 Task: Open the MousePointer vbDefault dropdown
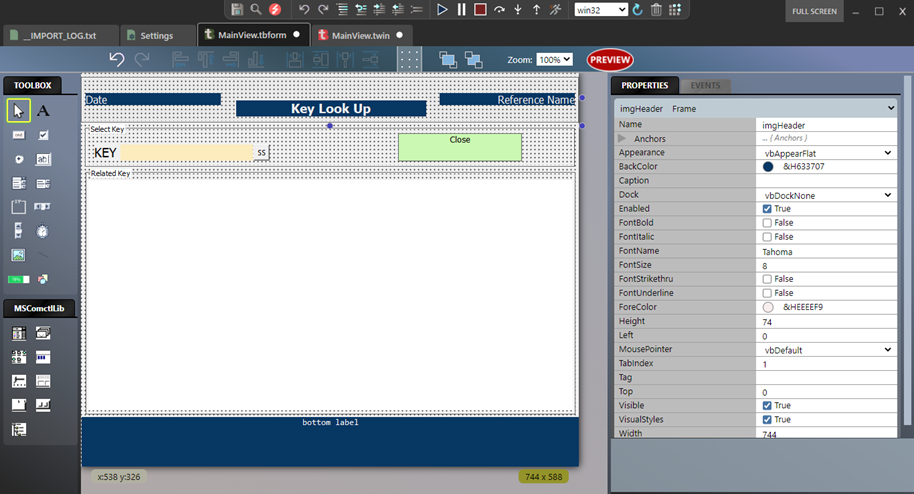[827, 349]
